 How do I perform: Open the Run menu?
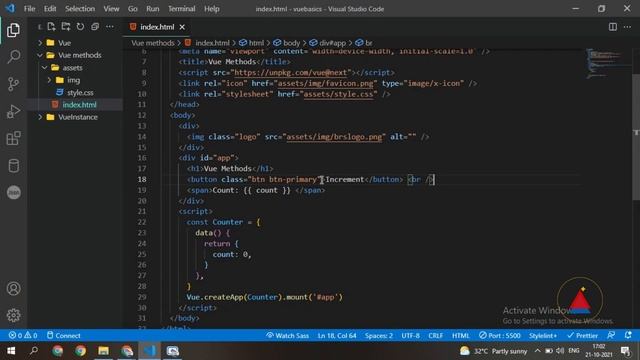[x=153, y=9]
